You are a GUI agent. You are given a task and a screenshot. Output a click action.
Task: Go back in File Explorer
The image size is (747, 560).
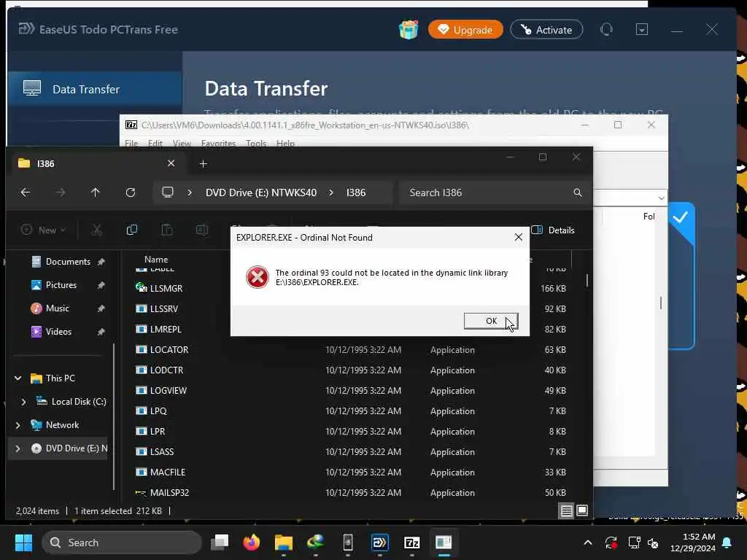[26, 192]
